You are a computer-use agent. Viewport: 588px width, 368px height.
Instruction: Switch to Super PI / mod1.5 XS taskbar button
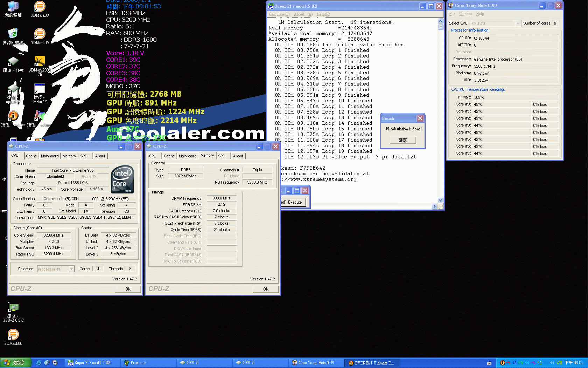[92, 363]
